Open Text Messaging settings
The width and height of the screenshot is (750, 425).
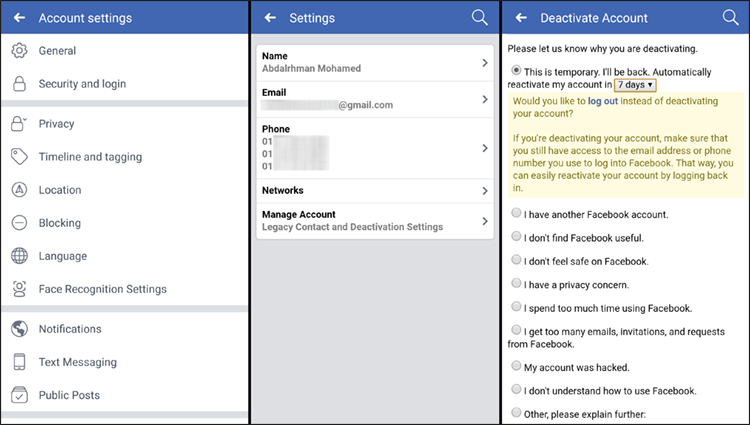[124, 362]
